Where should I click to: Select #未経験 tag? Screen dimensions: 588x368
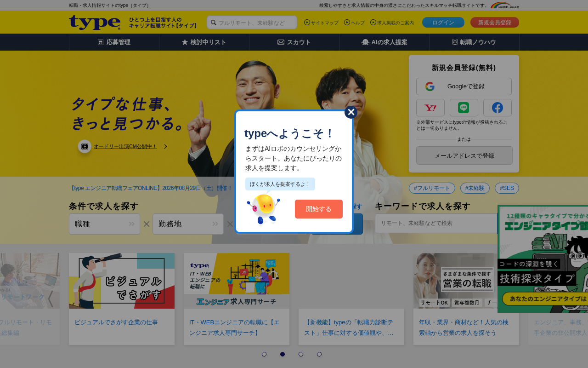pyautogui.click(x=475, y=188)
